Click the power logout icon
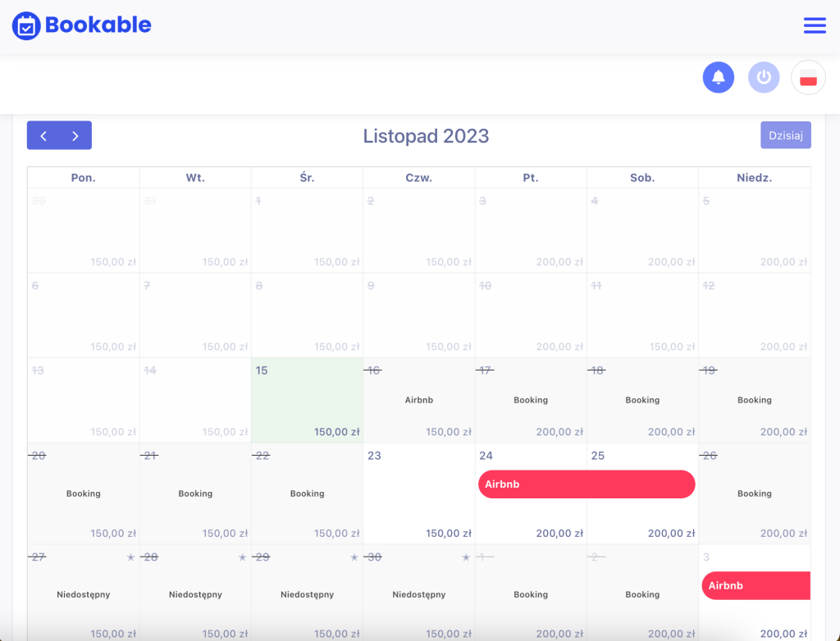The width and height of the screenshot is (840, 641). (764, 77)
